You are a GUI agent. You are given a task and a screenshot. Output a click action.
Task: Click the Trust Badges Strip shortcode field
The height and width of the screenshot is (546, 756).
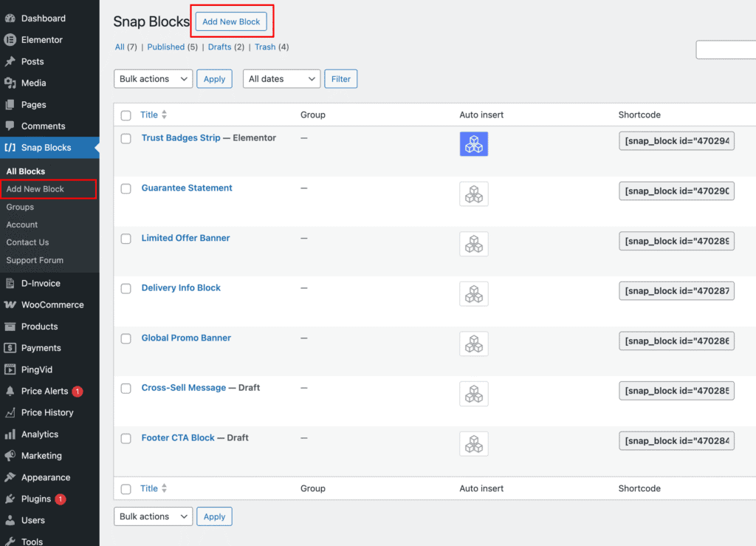pyautogui.click(x=676, y=141)
